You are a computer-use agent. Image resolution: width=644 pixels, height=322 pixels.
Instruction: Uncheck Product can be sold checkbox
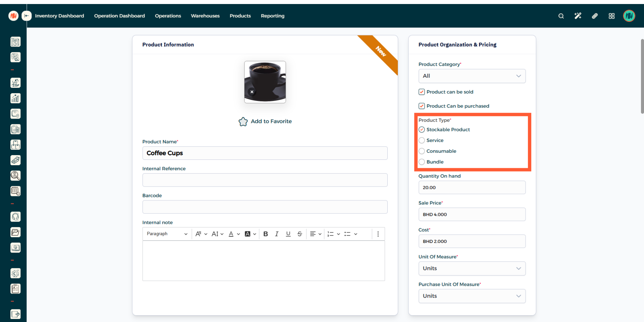tap(422, 92)
